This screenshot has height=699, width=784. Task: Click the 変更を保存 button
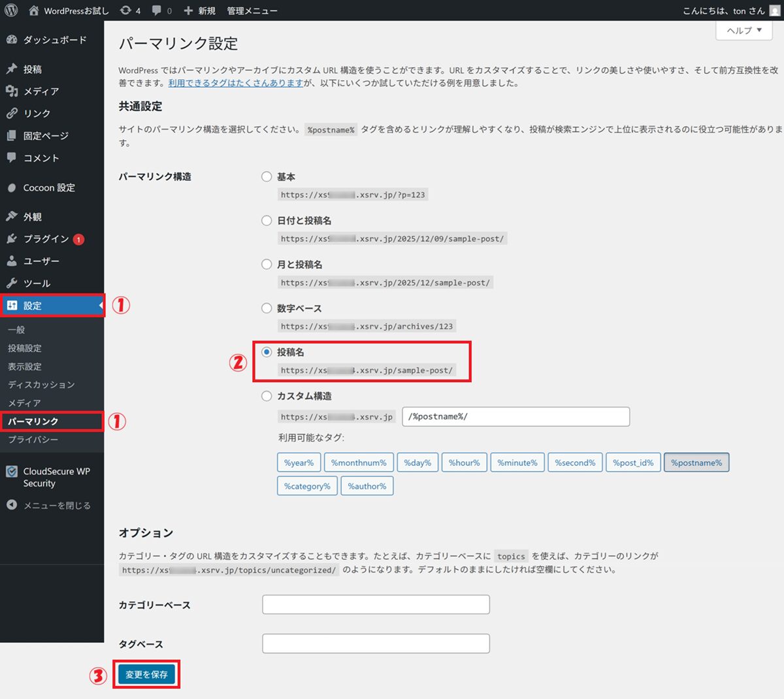pos(146,674)
